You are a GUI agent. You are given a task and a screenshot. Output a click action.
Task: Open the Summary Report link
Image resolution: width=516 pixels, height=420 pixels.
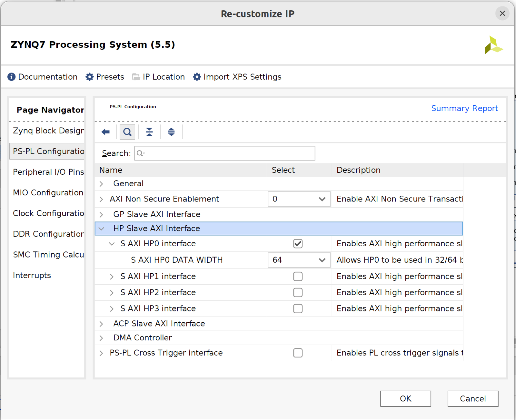coord(464,108)
